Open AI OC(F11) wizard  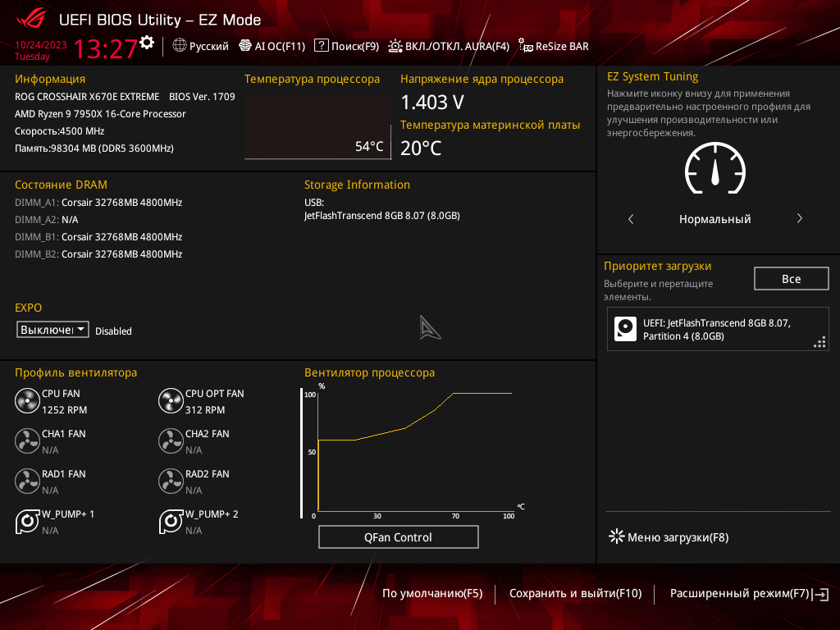(272, 46)
